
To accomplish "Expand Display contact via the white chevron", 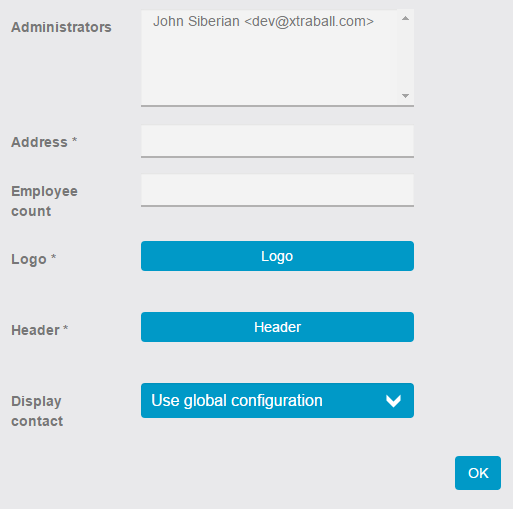I will pos(393,401).
